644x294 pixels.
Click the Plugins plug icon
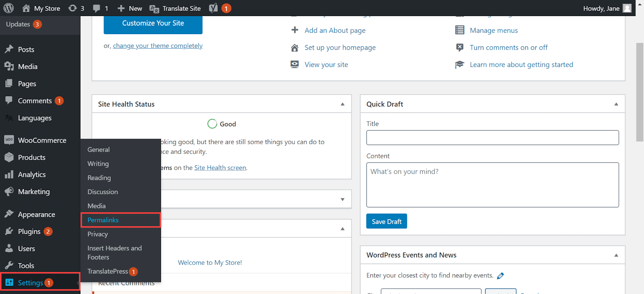(x=9, y=231)
